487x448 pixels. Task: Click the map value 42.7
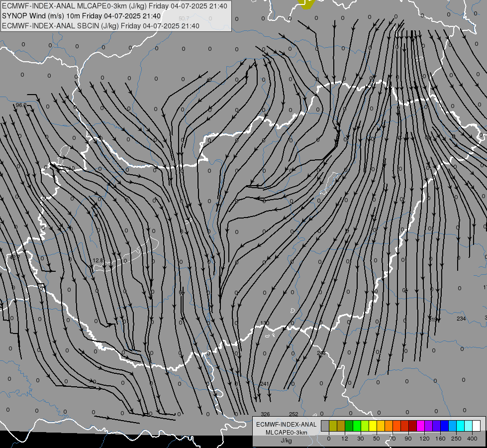(x=14, y=257)
